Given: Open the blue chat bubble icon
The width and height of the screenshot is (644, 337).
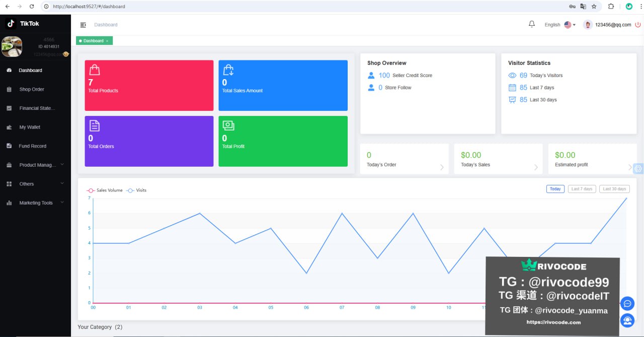Looking at the screenshot, I should tap(627, 304).
